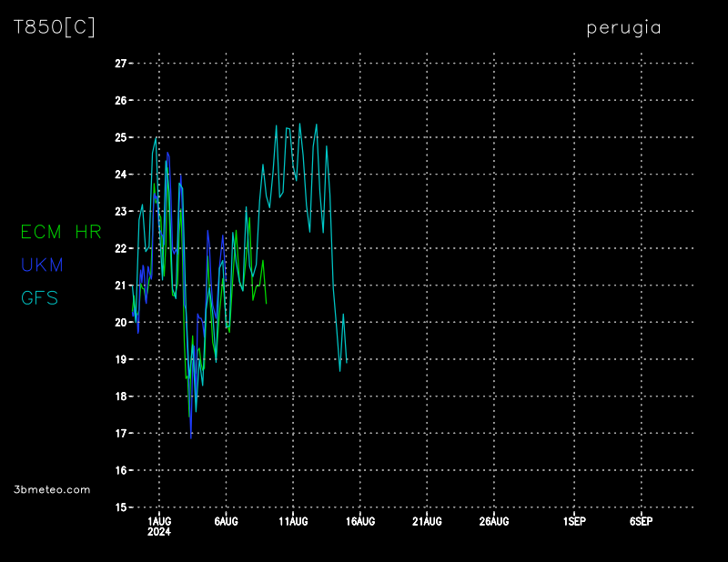Select the 25 temperature axis label
This screenshot has height=562, width=728.
point(120,137)
